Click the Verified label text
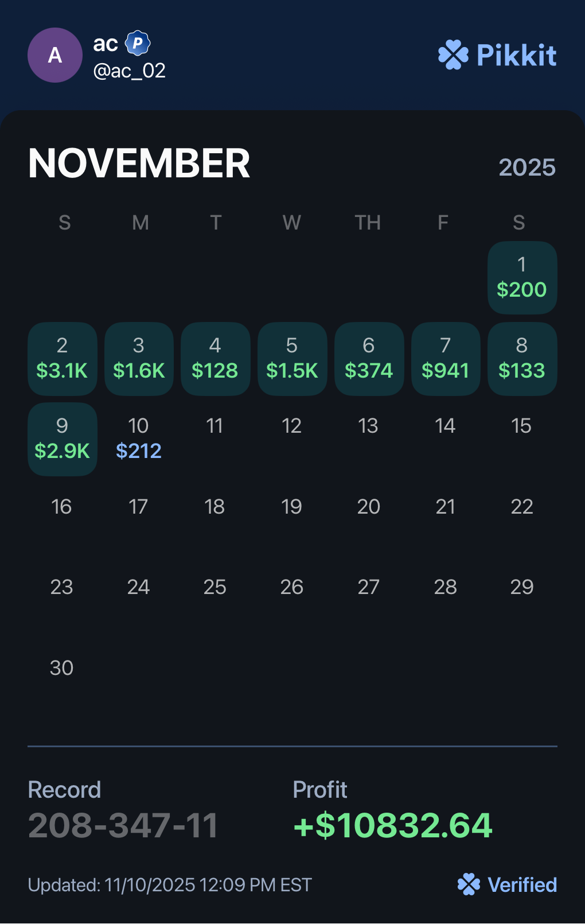Image resolution: width=585 pixels, height=924 pixels. (522, 885)
